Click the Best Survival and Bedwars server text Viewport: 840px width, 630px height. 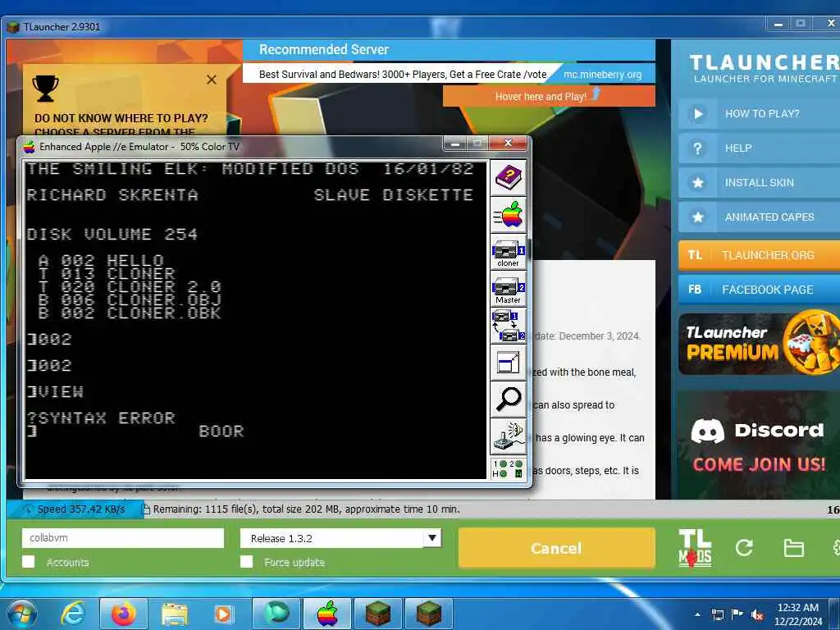403,75
